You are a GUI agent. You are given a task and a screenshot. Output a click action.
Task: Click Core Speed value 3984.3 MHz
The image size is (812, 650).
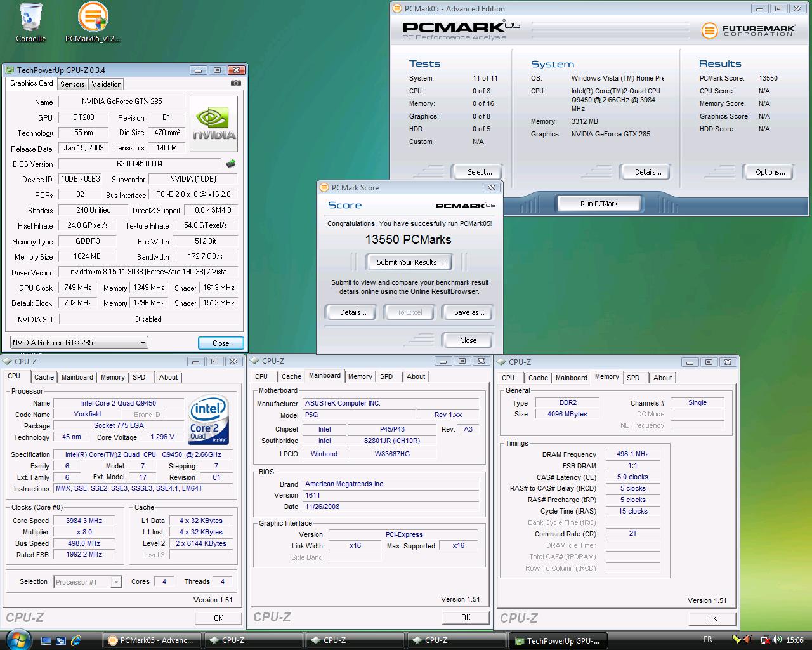point(84,521)
